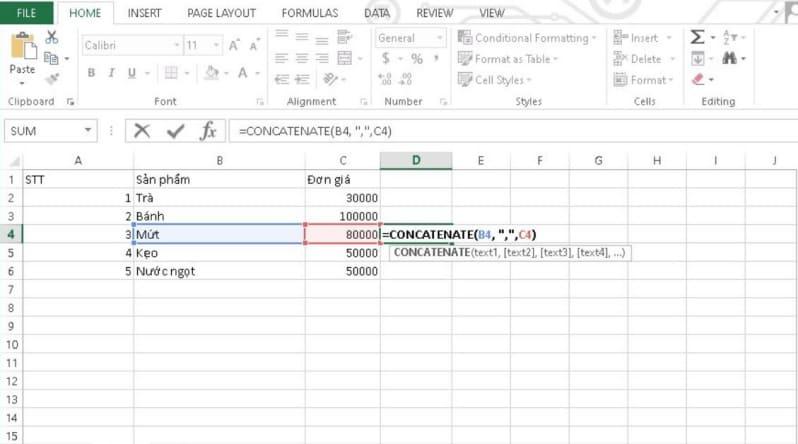Click the Middle Align icon
This screenshot has width=798, height=444.
pos(302,36)
